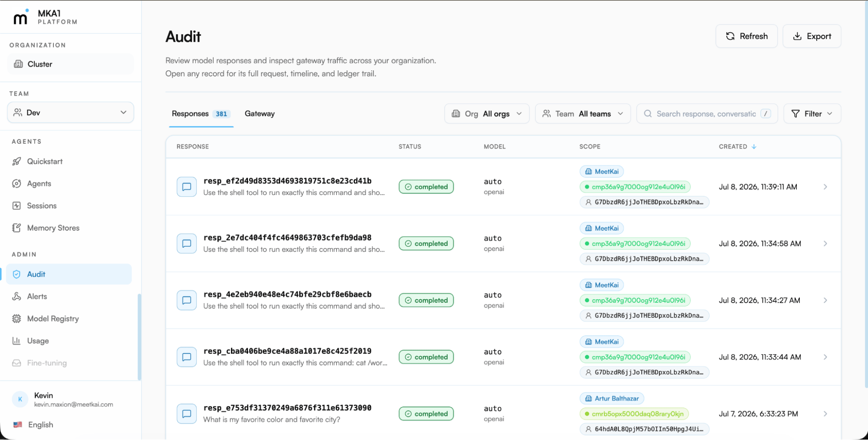Focus the search response input field
Image resolution: width=868 pixels, height=440 pixels.
(x=707, y=114)
